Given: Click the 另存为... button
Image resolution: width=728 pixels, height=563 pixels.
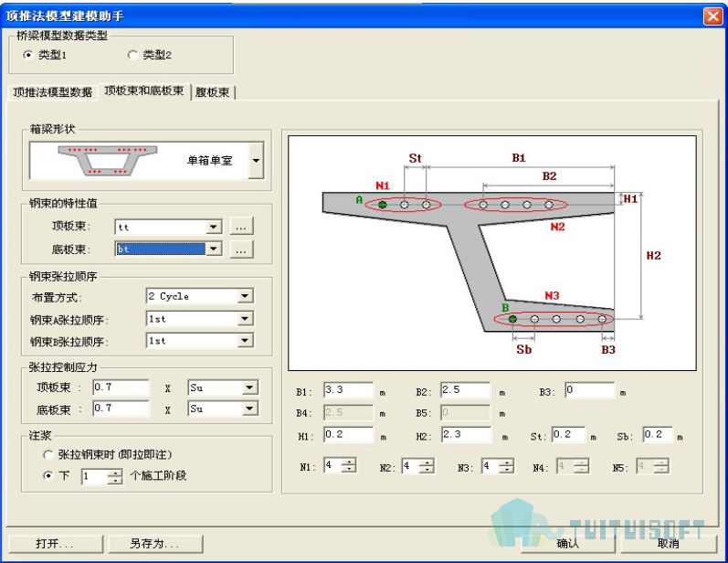Looking at the screenshot, I should (155, 544).
